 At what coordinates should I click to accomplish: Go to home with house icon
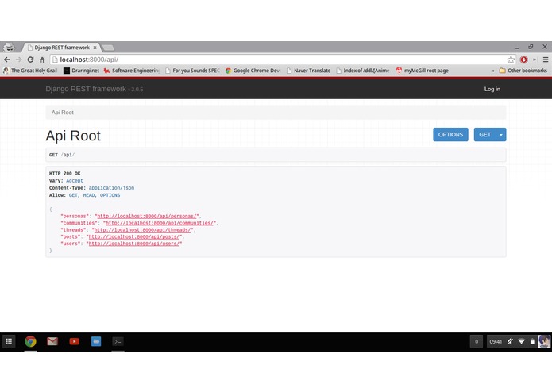point(42,60)
